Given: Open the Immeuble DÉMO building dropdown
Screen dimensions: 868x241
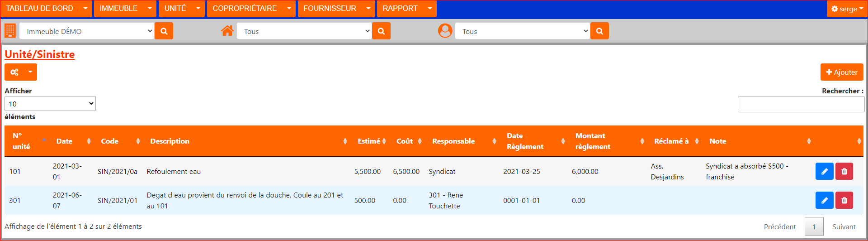Looking at the screenshot, I should pyautogui.click(x=87, y=31).
